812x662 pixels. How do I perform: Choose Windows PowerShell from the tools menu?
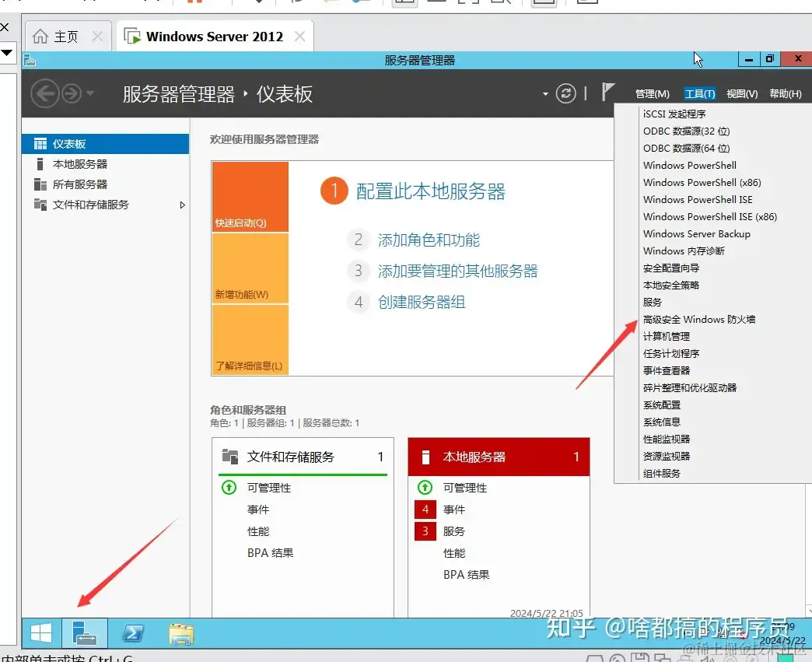[x=690, y=165]
